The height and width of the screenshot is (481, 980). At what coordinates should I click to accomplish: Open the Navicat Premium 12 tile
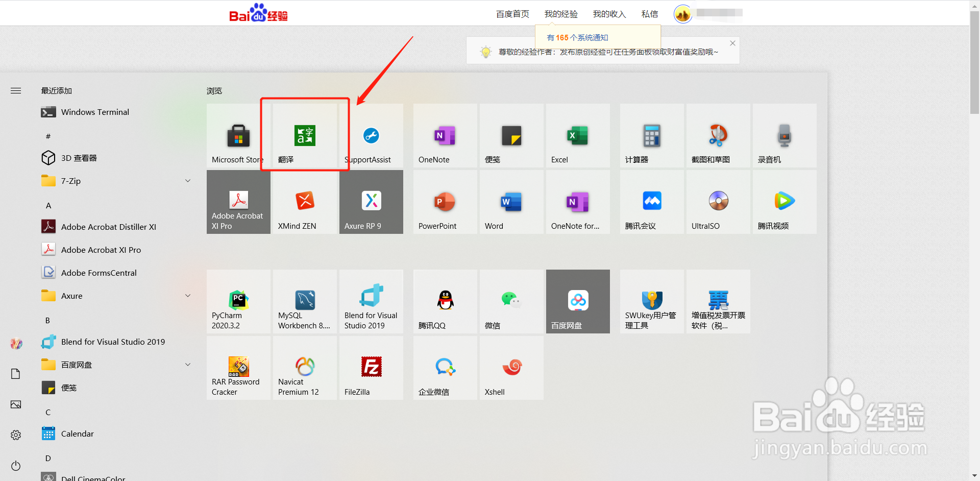pyautogui.click(x=305, y=368)
